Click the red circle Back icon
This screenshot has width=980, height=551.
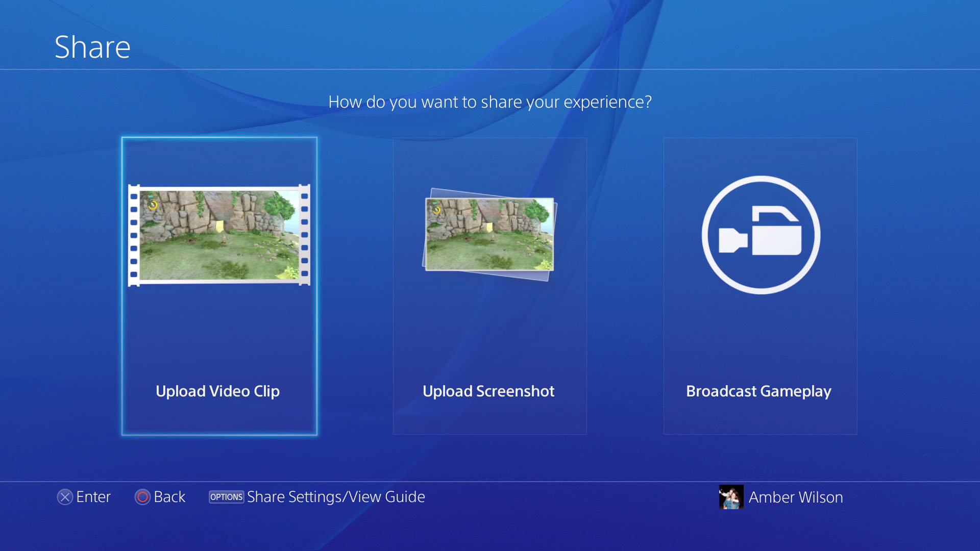tap(142, 497)
